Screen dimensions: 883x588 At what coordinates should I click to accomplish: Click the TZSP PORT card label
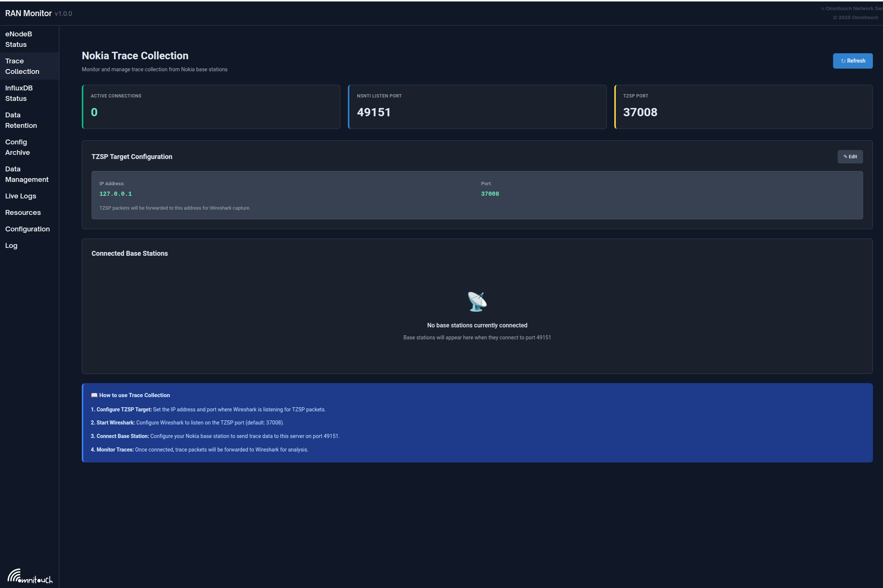(635, 96)
